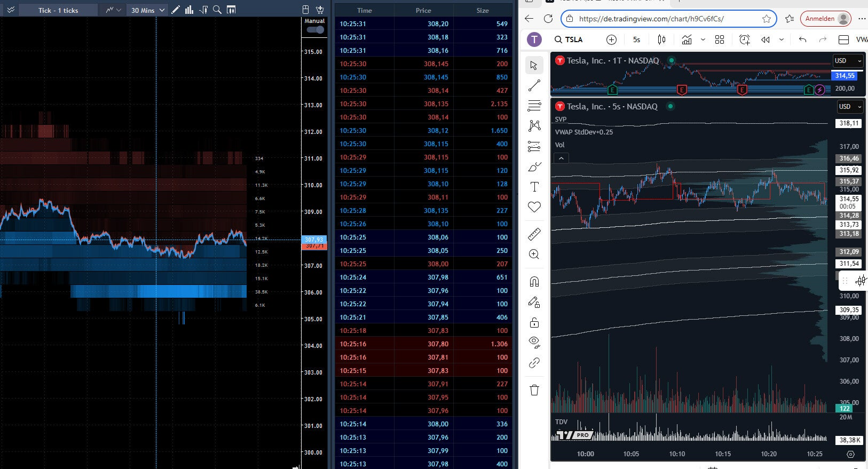Open the chart layout setup
This screenshot has height=469, width=868.
click(x=844, y=39)
